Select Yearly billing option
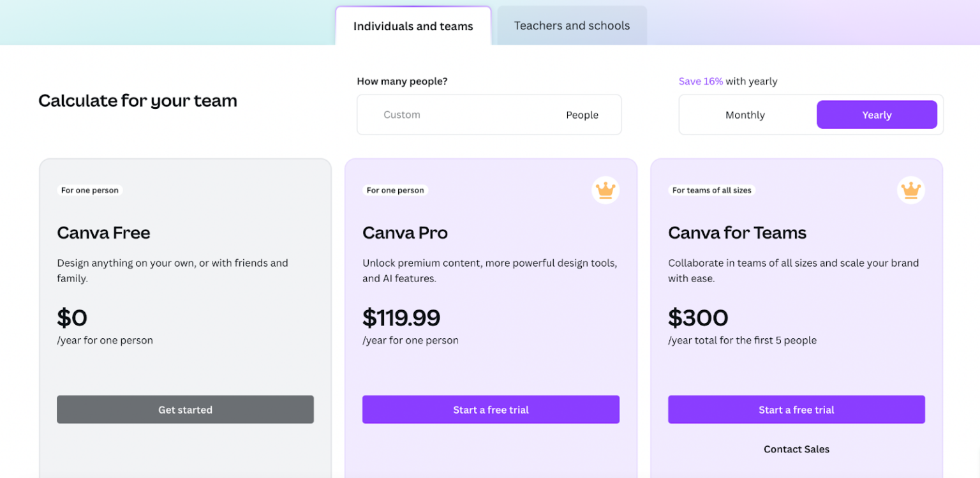980x478 pixels. (x=877, y=115)
